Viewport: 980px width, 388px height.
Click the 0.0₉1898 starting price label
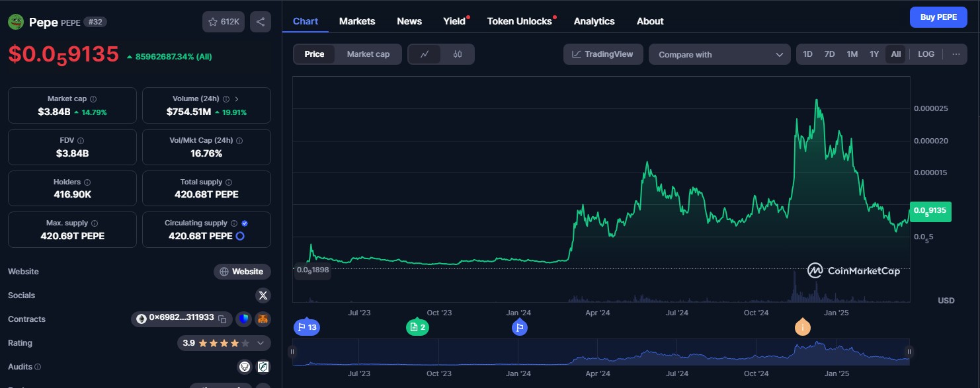(x=312, y=270)
